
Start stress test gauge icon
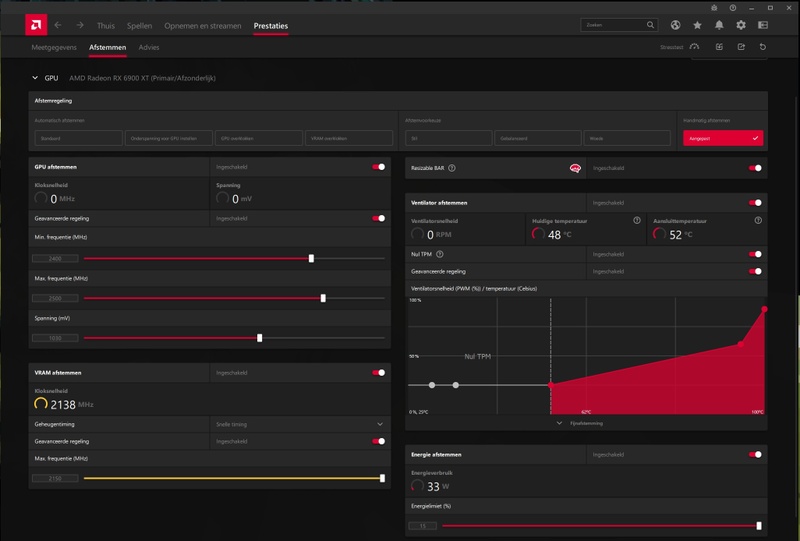click(x=694, y=47)
